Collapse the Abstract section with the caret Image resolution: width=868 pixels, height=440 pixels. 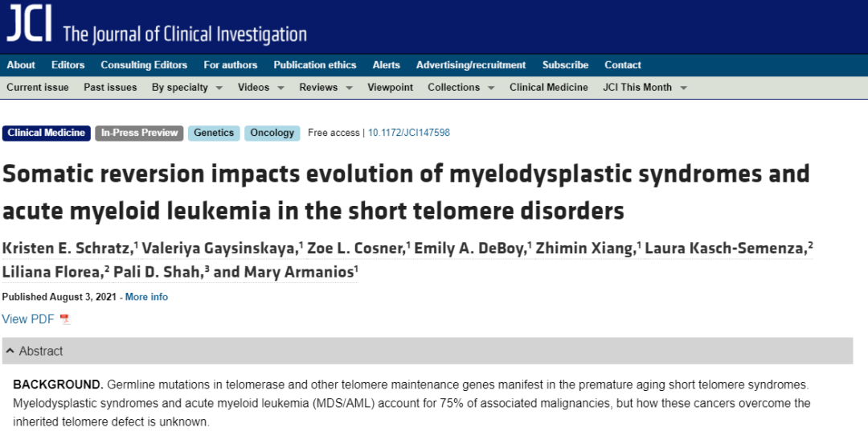point(10,351)
